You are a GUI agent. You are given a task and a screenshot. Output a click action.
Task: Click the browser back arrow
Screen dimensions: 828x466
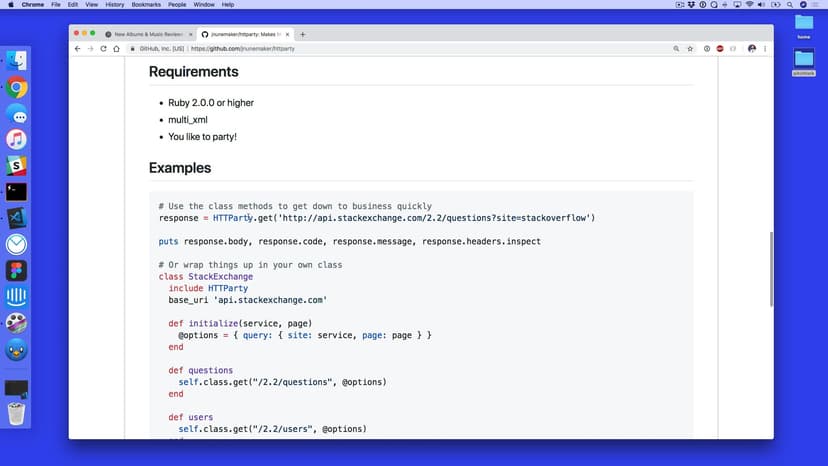point(78,48)
